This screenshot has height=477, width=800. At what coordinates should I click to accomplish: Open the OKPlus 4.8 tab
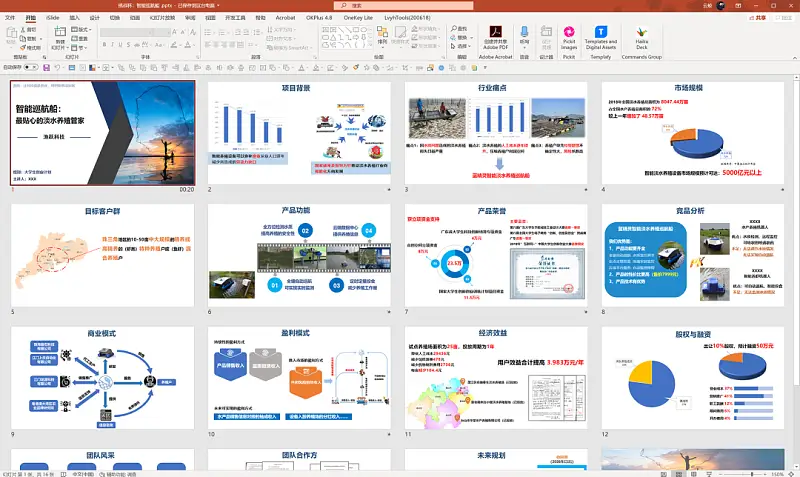319,18
